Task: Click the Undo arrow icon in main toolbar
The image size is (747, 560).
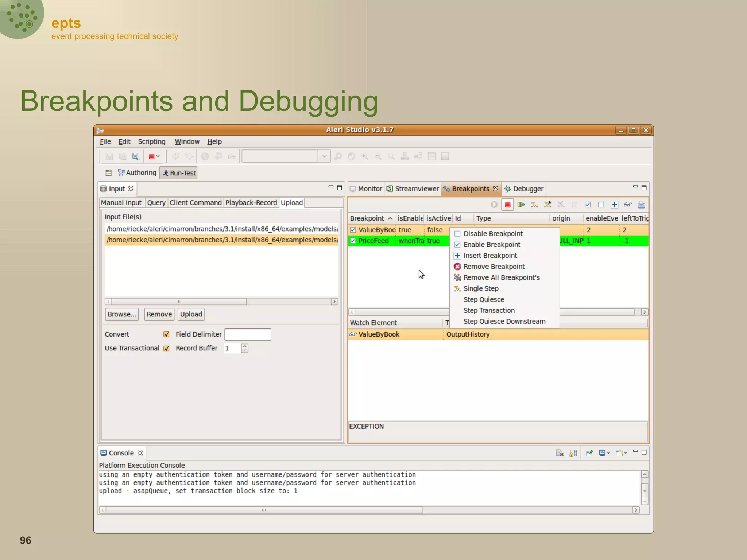Action: pos(176,156)
